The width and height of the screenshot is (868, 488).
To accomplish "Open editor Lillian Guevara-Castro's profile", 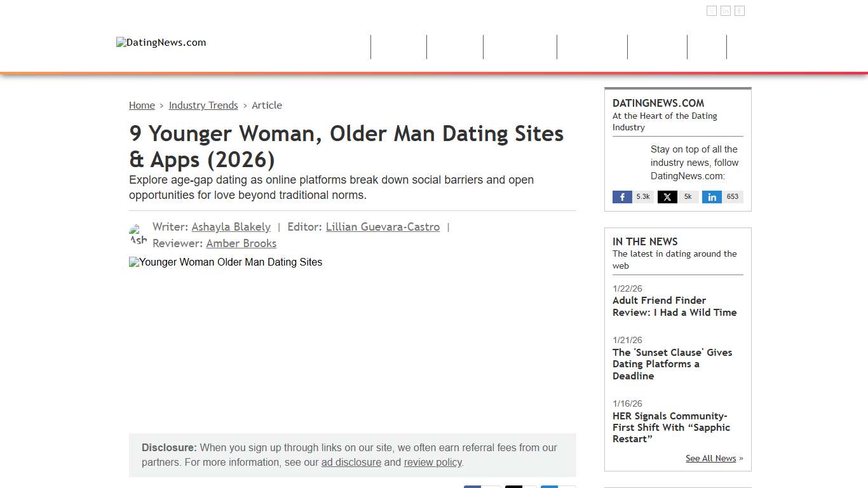I will click(383, 227).
